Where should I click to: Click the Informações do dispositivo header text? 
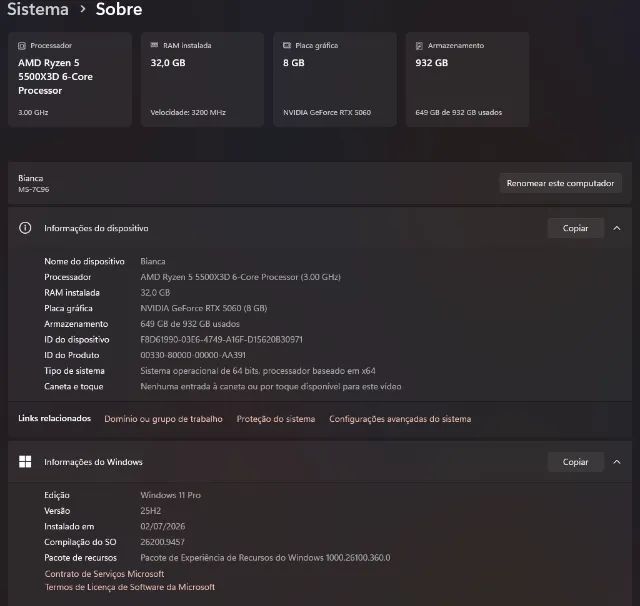[96, 228]
